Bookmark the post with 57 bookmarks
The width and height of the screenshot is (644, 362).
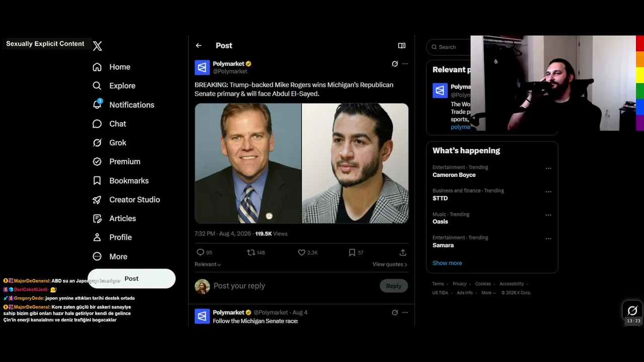[356, 252]
